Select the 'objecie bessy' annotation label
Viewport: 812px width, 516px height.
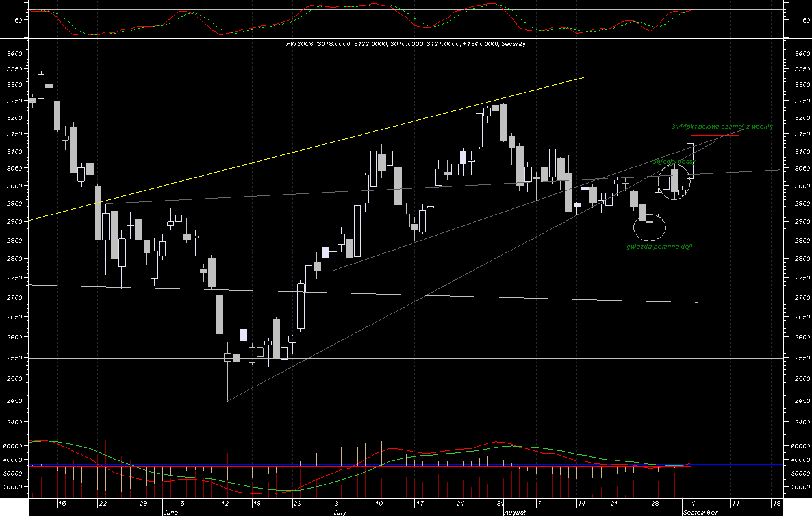674,161
